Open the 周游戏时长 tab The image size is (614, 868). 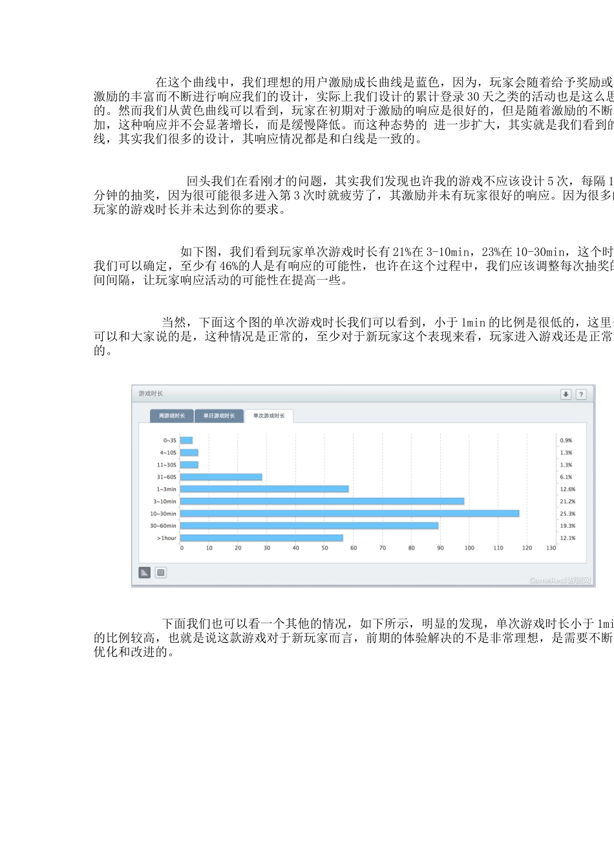[x=171, y=416]
